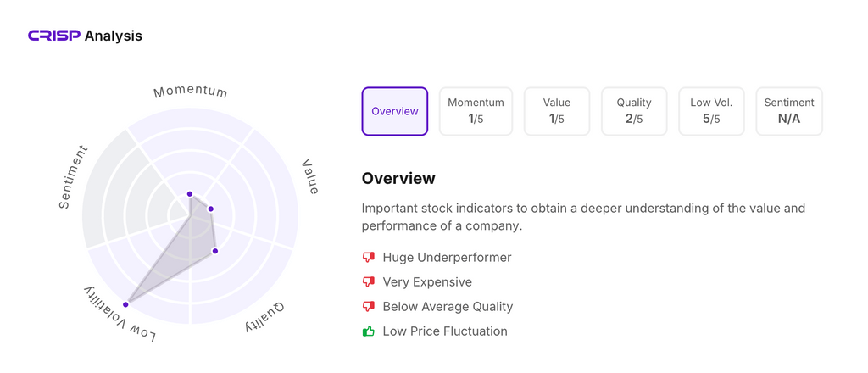The width and height of the screenshot is (868, 373).
Task: Click the CRISP logo
Action: (54, 36)
